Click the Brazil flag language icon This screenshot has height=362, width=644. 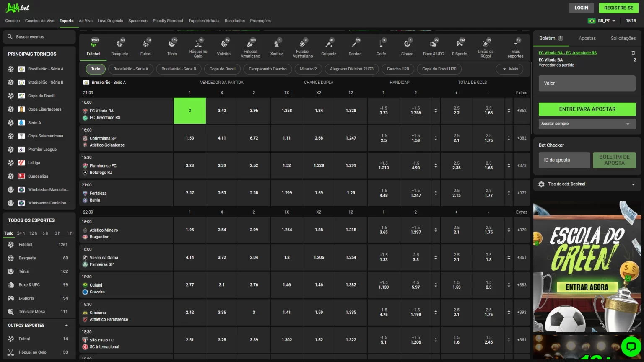pyautogui.click(x=592, y=21)
